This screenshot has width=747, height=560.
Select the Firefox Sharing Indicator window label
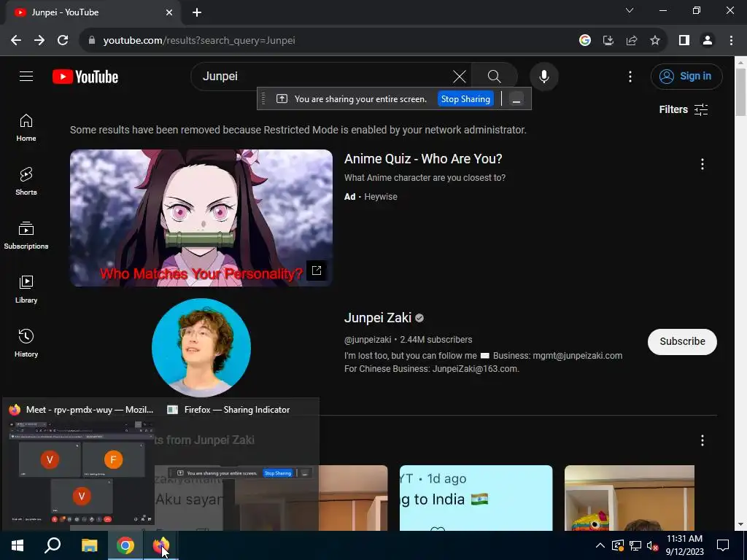237,410
